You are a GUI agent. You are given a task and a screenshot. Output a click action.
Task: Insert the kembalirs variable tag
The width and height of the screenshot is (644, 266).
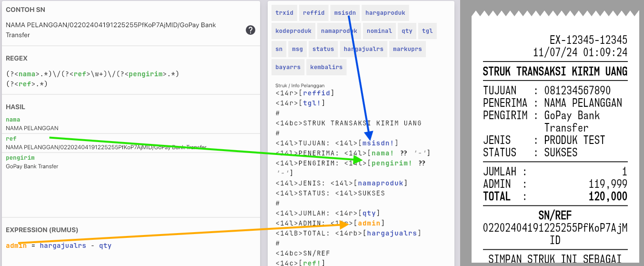click(326, 67)
